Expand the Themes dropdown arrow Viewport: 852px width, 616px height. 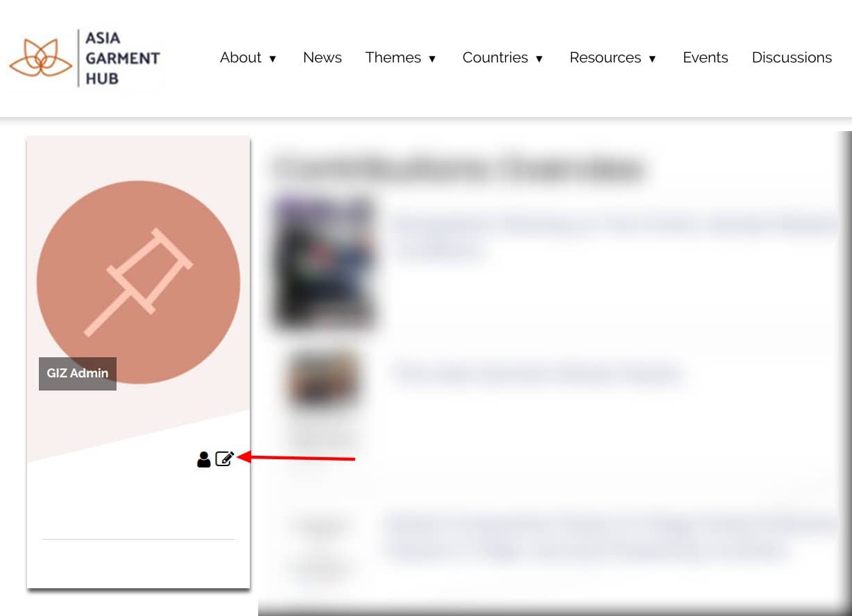[432, 59]
